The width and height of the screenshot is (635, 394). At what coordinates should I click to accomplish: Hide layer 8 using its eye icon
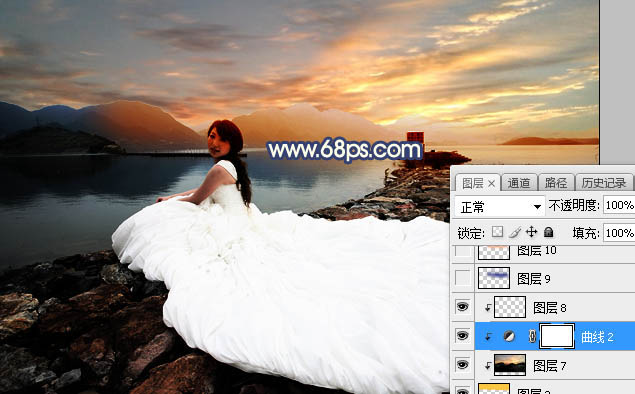462,307
